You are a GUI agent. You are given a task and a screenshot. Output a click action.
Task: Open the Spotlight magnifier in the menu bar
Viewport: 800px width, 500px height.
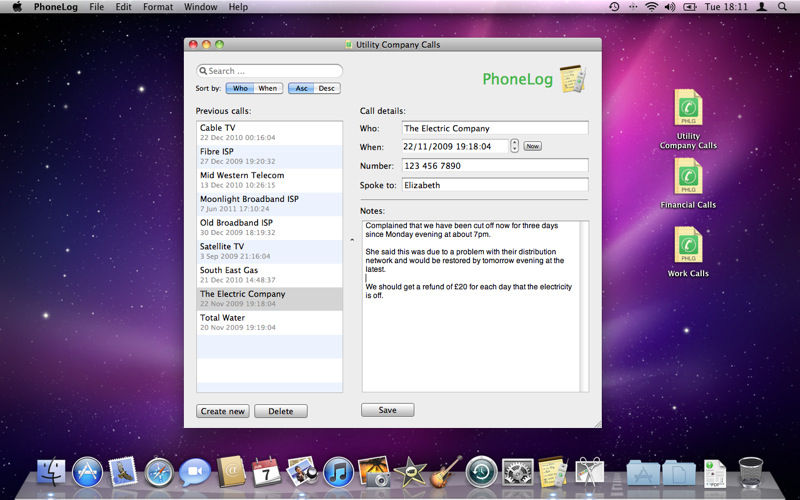point(782,7)
